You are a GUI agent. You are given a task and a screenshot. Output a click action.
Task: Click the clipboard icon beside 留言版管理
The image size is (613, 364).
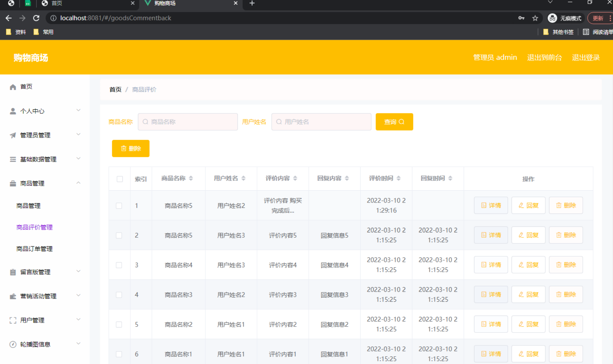[13, 272]
